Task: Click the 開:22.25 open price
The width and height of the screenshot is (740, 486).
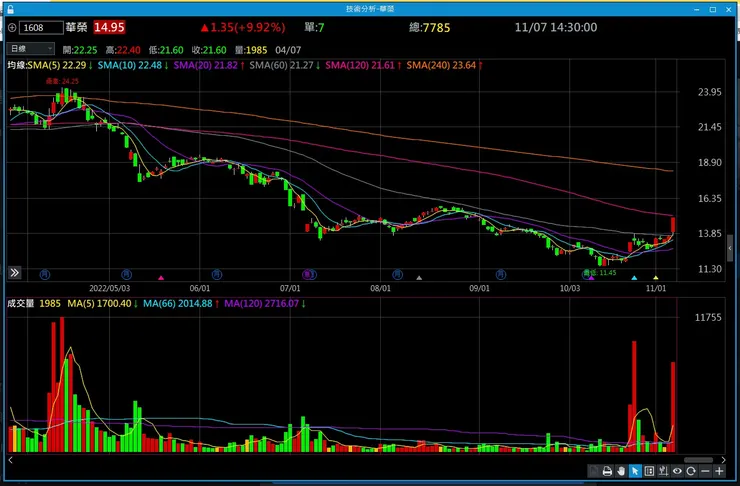Action: coord(80,50)
